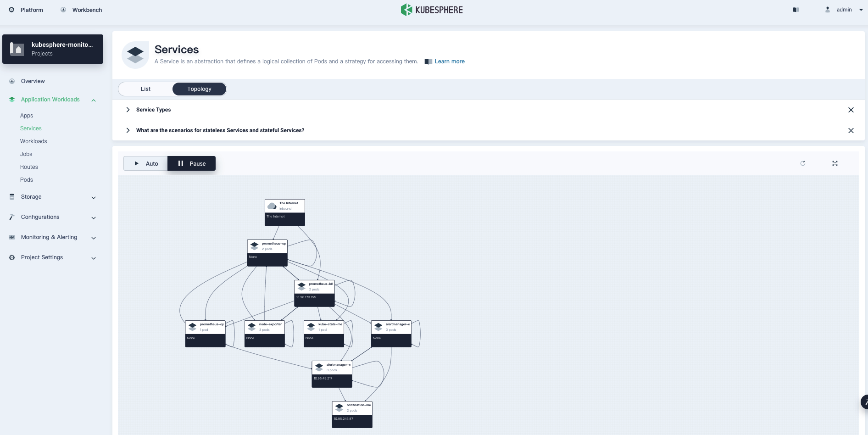Expand stateless and stateful Services scenarios

click(x=220, y=130)
